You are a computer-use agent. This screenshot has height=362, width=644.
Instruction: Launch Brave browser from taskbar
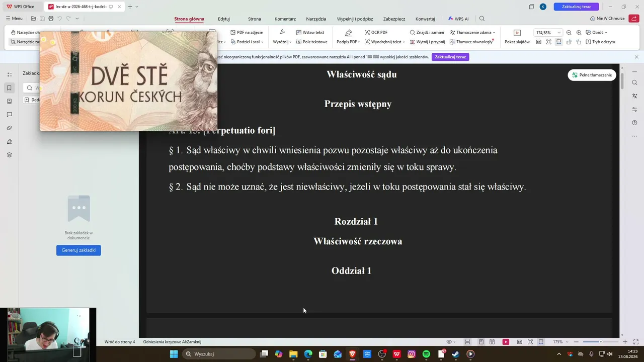(x=352, y=354)
